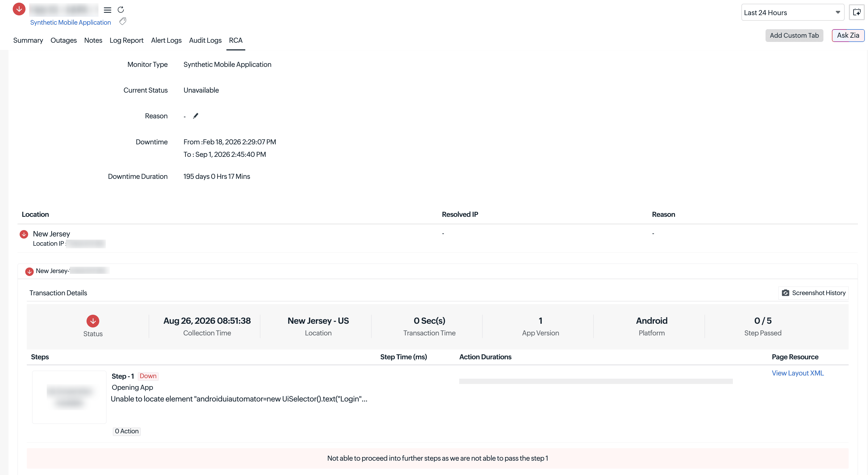Open the Outages tab
This screenshot has width=868, height=475.
64,40
